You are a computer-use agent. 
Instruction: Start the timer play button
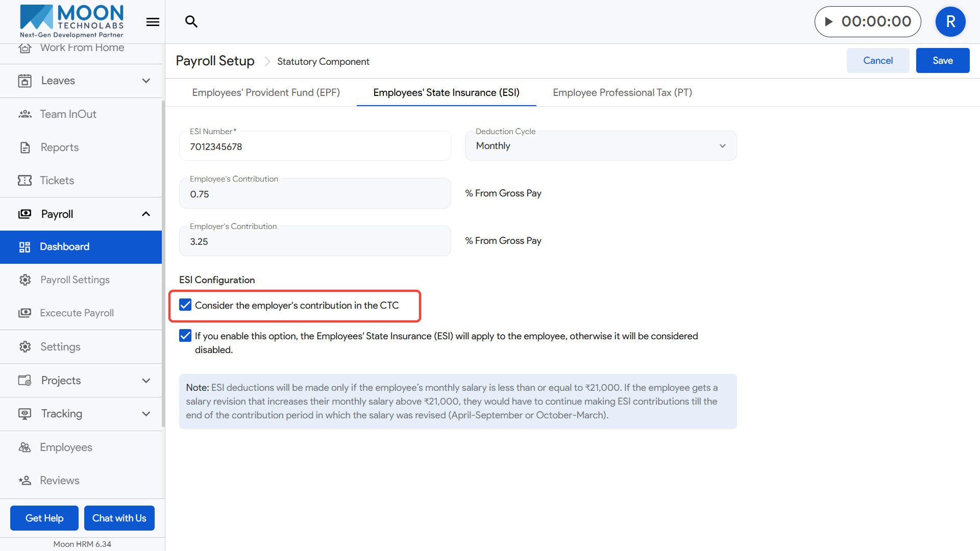pos(829,21)
